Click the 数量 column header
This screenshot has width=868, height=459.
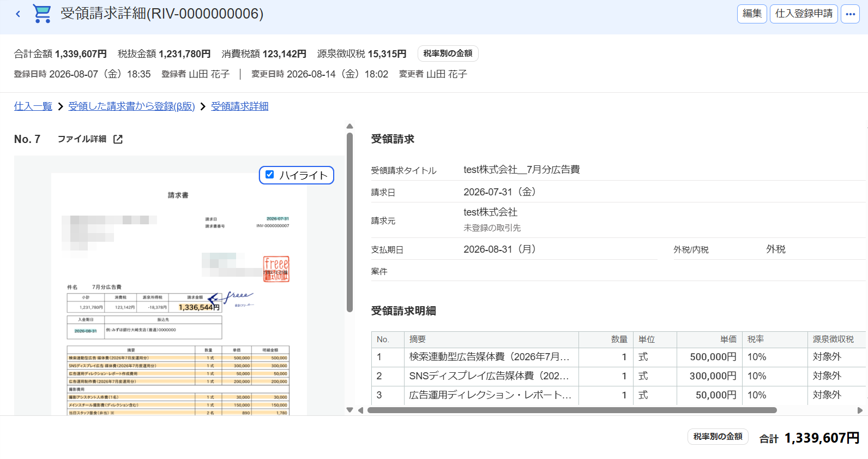606,339
